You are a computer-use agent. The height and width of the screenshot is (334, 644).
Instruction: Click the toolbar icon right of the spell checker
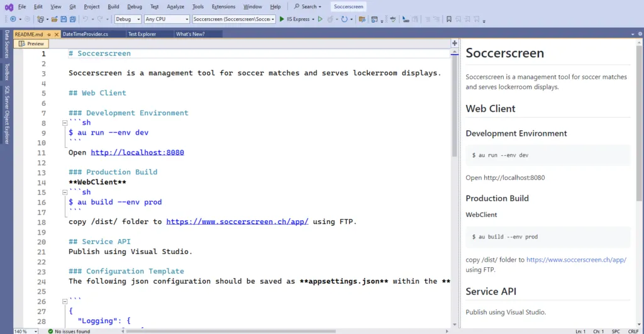406,19
